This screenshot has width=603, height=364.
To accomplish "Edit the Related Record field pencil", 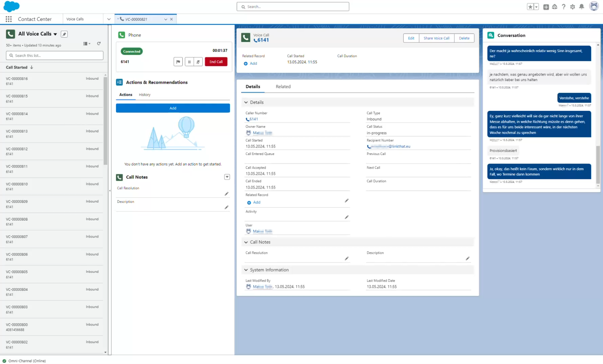I will point(347,201).
